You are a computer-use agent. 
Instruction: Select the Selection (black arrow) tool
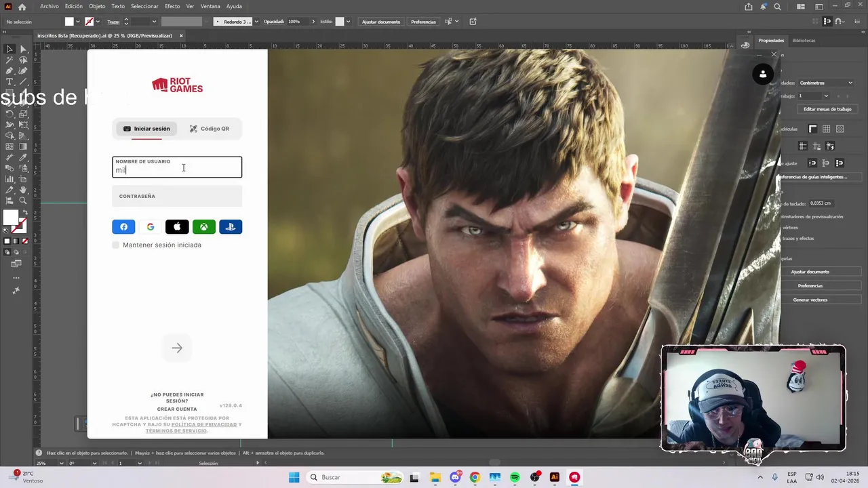(x=9, y=49)
